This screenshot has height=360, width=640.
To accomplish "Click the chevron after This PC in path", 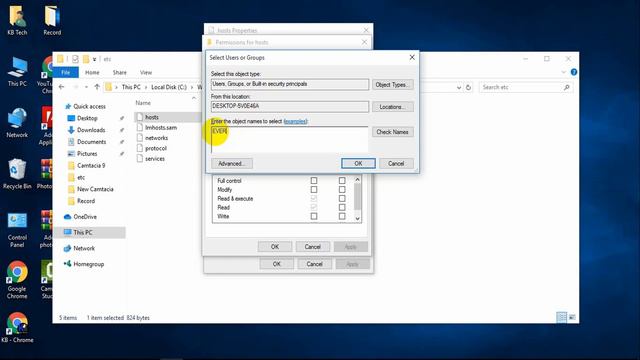I will pos(146,87).
